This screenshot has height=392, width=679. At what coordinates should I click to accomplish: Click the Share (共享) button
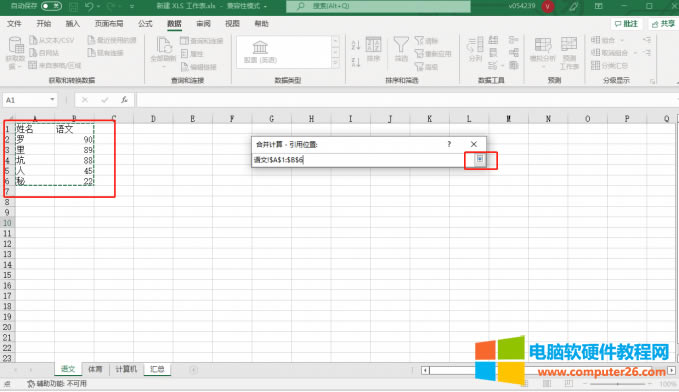click(663, 24)
